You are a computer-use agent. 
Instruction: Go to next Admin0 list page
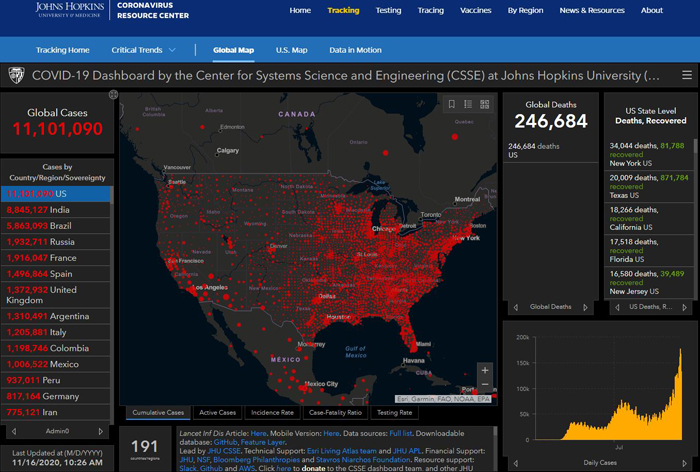coord(100,431)
